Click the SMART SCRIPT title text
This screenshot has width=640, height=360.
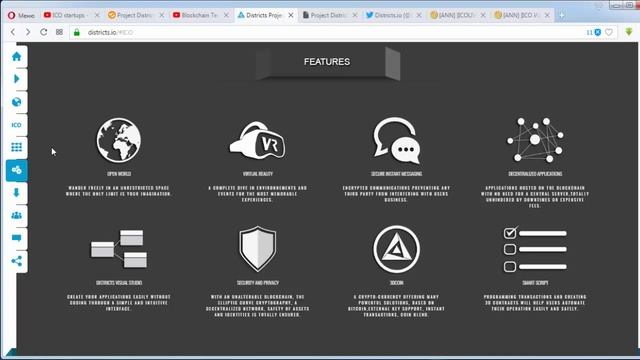(x=535, y=283)
